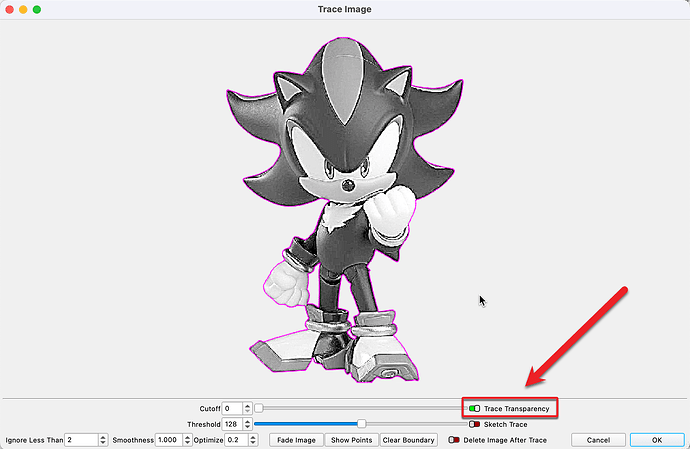Click the Cutoff slider handle
This screenshot has width=690, height=449.
tap(259, 408)
